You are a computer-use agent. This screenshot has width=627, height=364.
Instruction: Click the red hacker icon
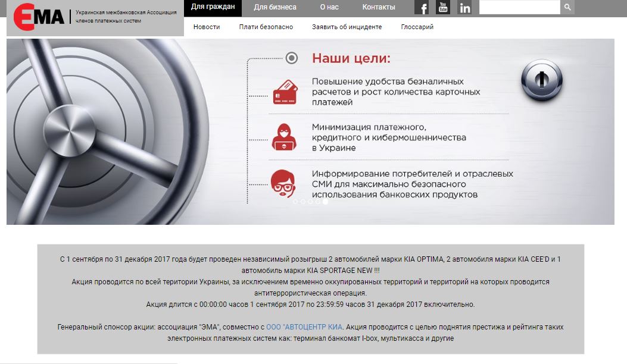[284, 137]
